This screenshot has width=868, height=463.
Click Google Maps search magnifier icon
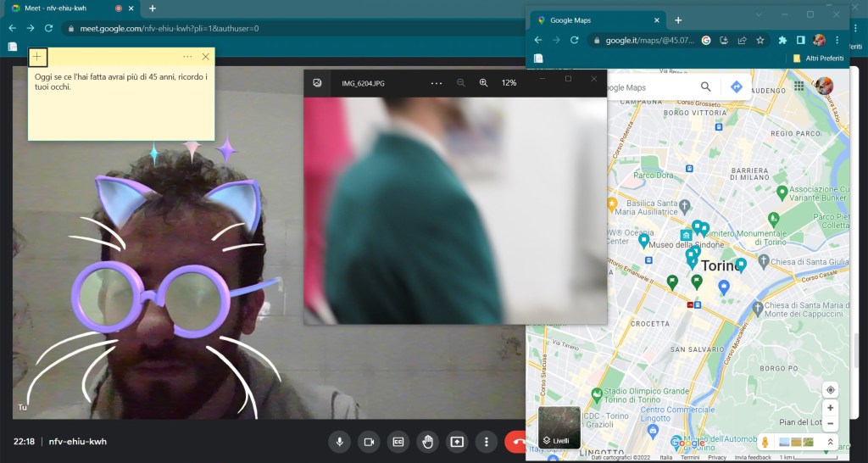click(x=706, y=86)
